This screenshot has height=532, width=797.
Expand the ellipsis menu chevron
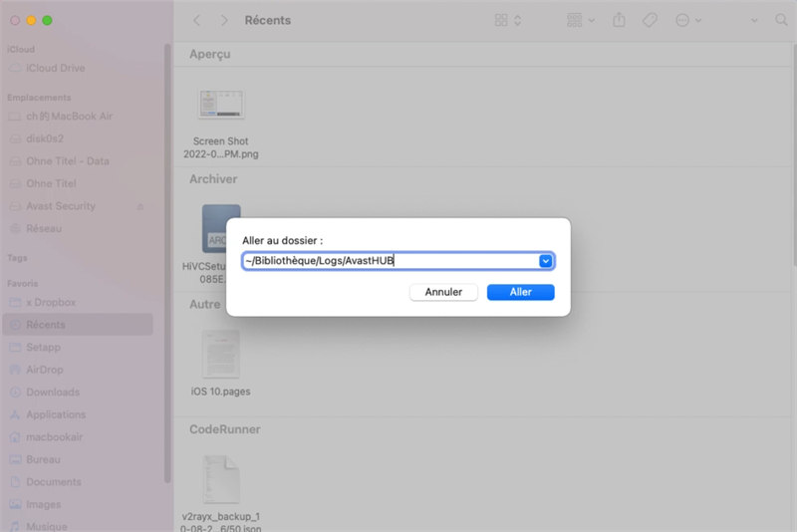(698, 20)
